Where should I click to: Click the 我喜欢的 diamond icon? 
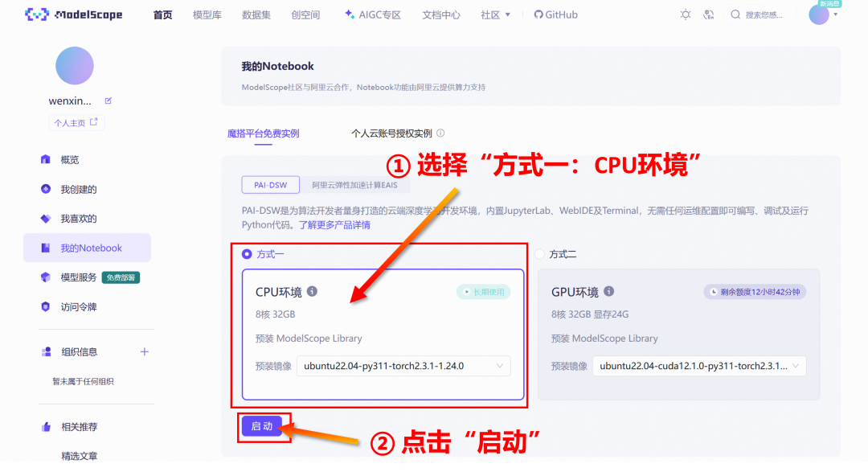[x=45, y=218]
